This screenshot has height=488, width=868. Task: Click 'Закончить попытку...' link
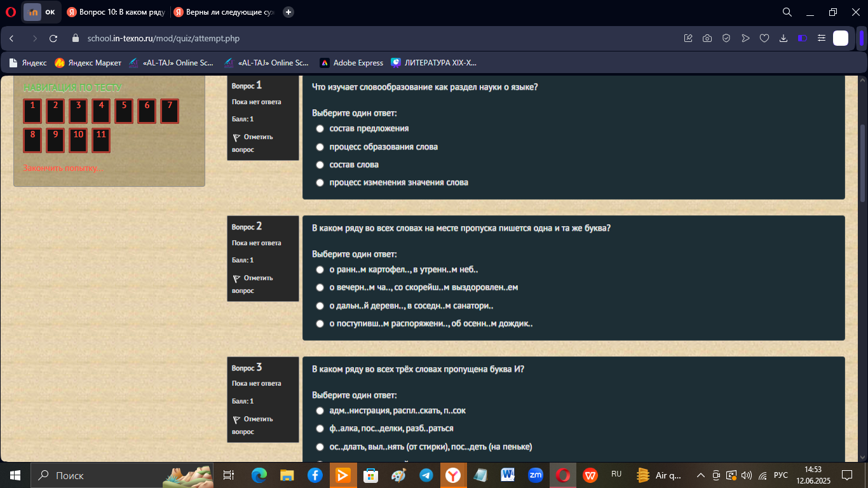pos(63,168)
